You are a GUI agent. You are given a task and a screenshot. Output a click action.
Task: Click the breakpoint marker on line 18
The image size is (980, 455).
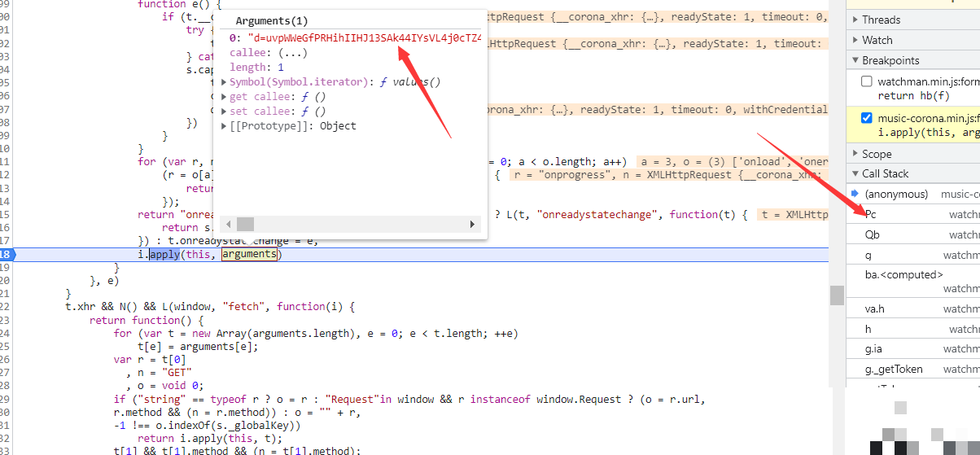[7, 255]
